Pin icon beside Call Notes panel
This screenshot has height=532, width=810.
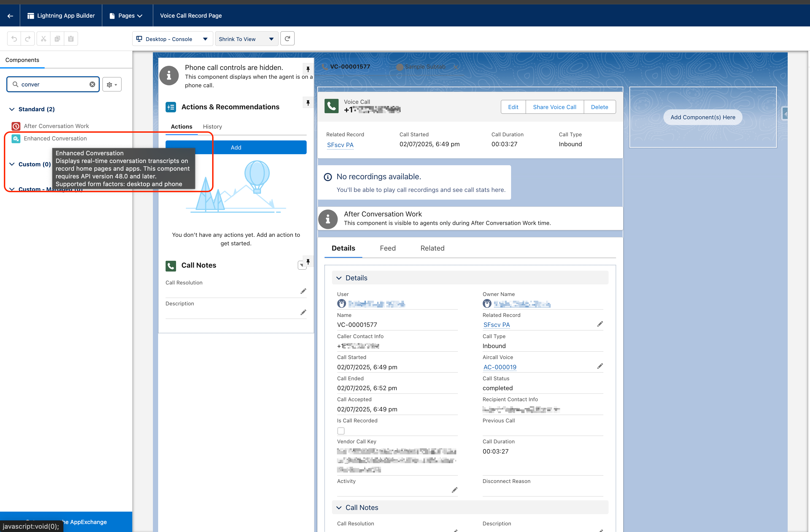click(308, 261)
